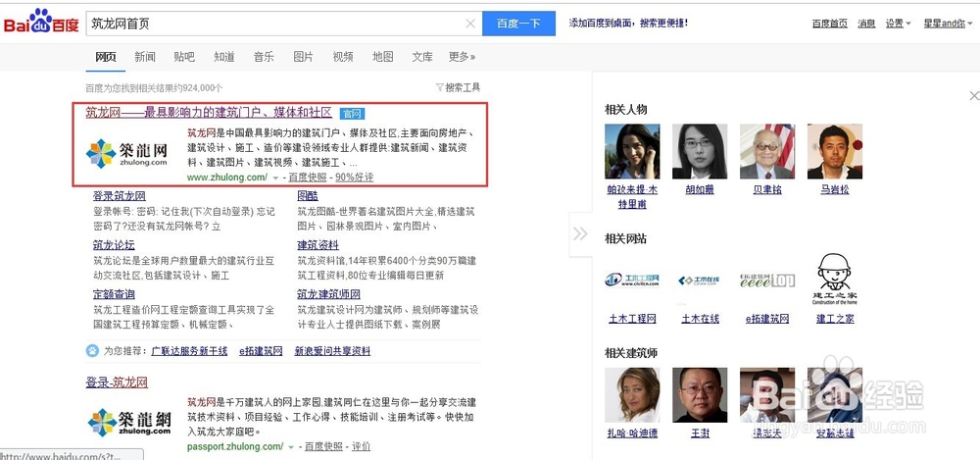Open result title 登录-筑龙网
This screenshot has height=460, width=980.
pos(117,383)
